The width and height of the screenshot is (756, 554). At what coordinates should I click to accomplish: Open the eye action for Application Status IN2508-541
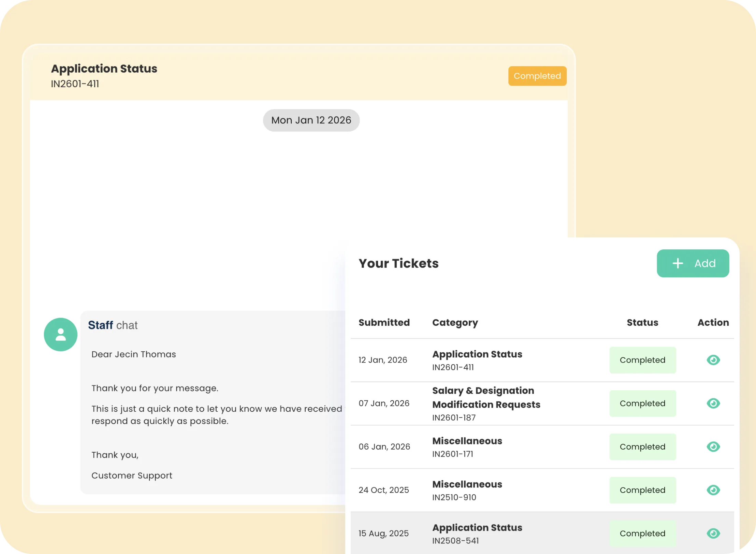[713, 533]
